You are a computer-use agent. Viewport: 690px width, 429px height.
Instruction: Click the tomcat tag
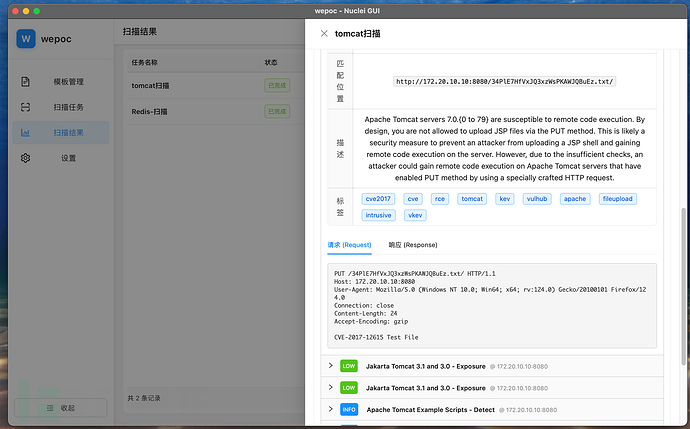click(x=472, y=199)
